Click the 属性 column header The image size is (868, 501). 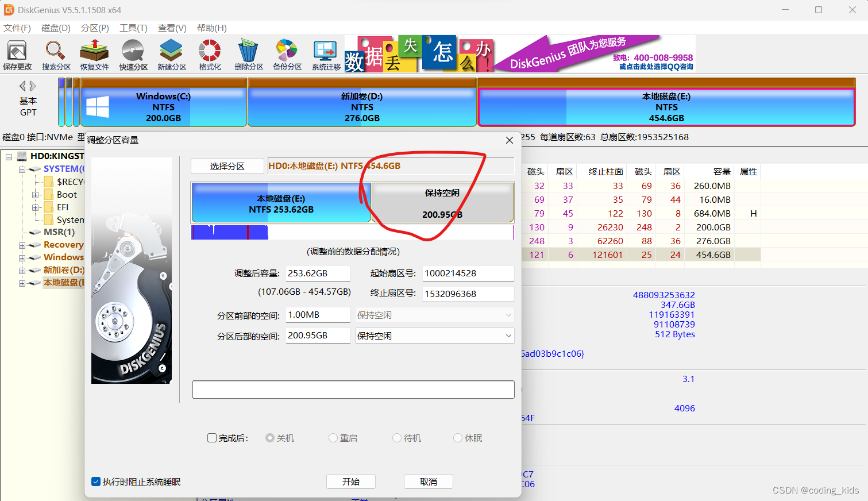(x=748, y=172)
